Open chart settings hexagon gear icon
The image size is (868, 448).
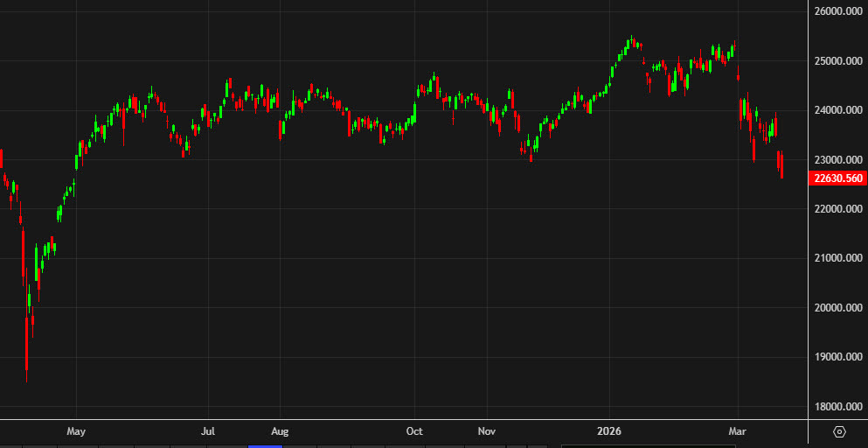pyautogui.click(x=839, y=431)
